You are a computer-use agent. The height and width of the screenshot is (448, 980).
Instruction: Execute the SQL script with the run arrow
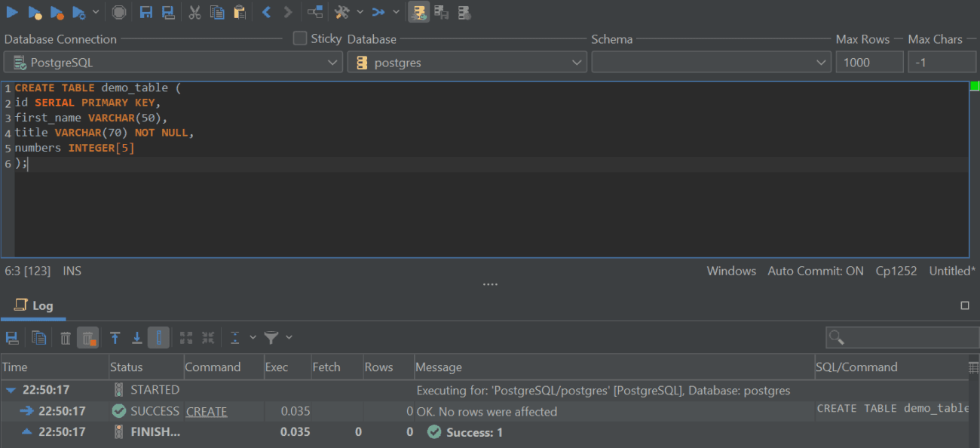pyautogui.click(x=12, y=12)
